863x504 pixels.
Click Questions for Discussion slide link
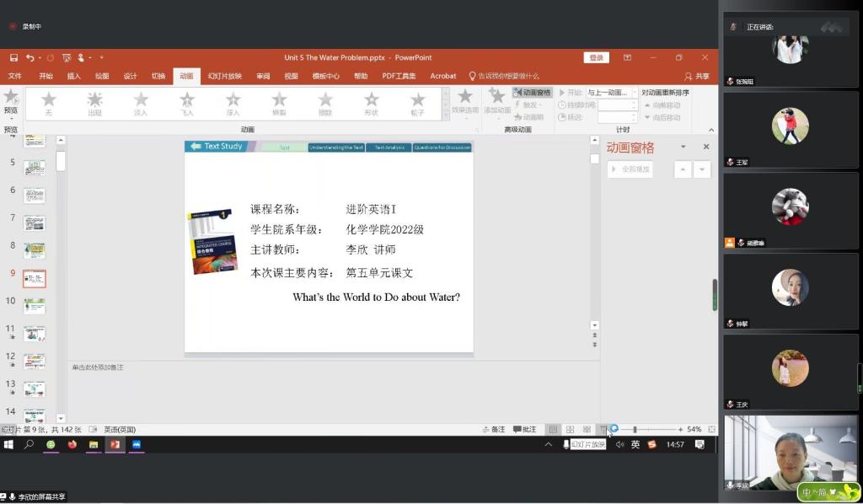(x=442, y=147)
